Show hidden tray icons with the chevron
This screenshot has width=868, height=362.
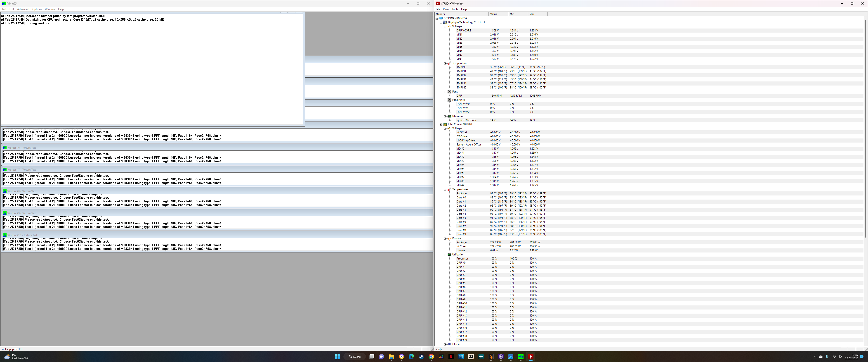pos(815,357)
